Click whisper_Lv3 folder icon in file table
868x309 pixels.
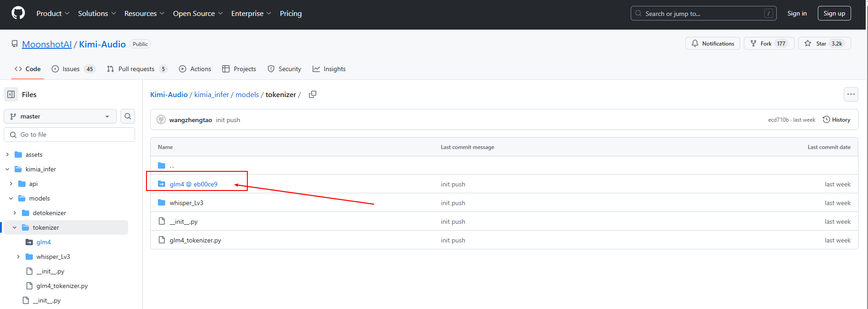pyautogui.click(x=162, y=203)
